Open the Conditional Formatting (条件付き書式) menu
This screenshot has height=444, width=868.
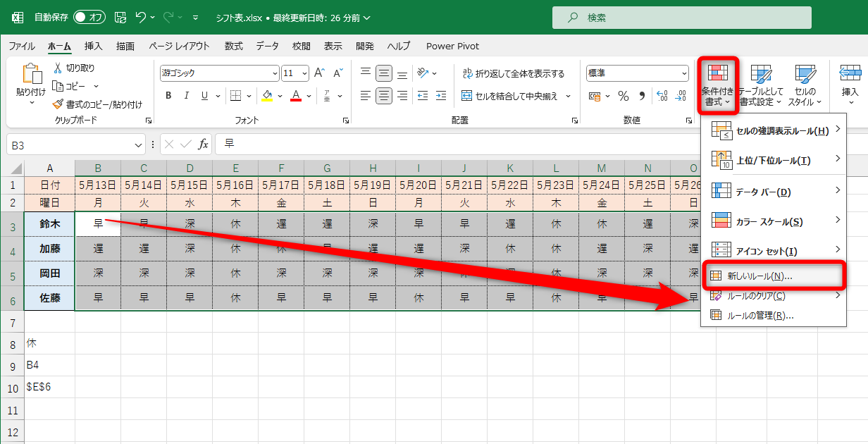[x=717, y=83]
